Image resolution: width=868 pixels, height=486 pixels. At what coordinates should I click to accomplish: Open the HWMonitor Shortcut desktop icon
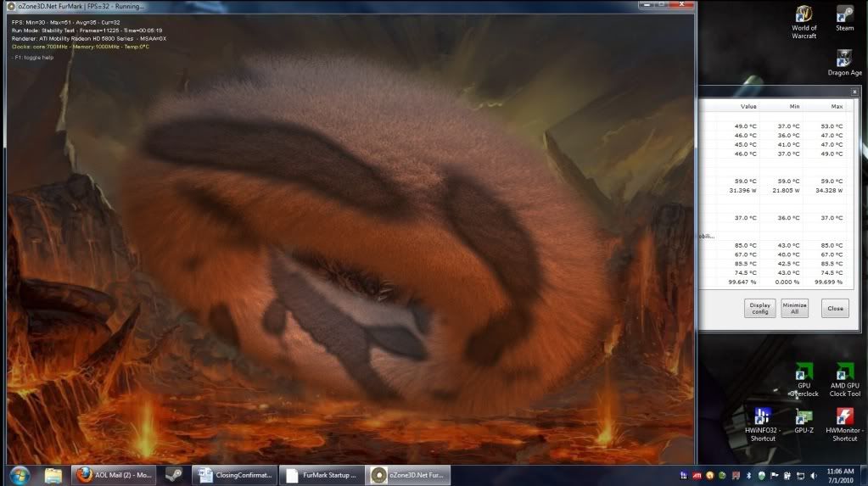pos(845,425)
